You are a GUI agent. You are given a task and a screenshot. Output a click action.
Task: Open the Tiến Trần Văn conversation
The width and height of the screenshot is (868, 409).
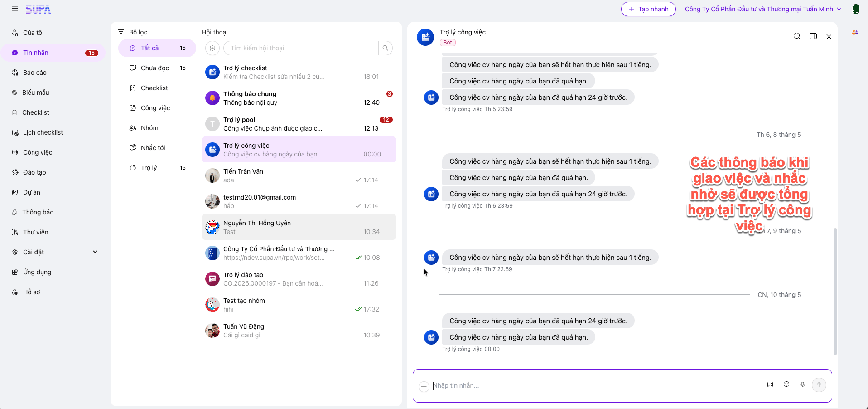[x=299, y=175]
